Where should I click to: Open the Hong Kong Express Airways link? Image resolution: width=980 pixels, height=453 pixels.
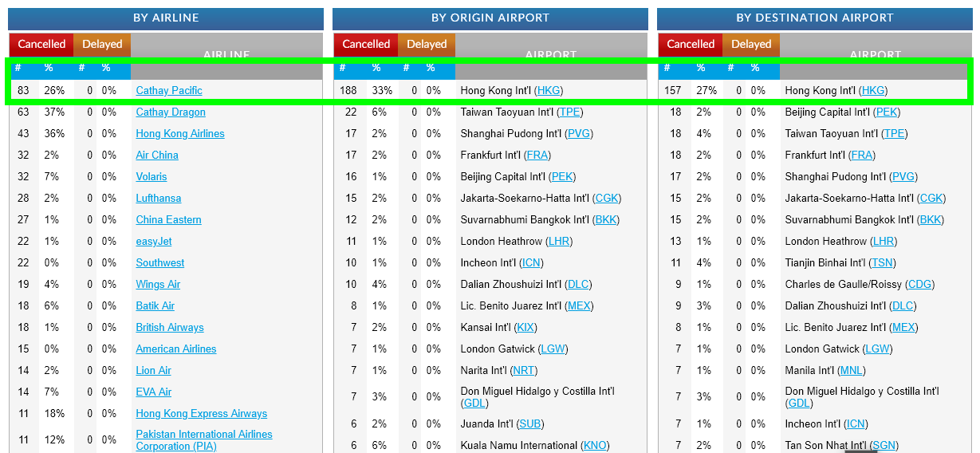coord(202,414)
